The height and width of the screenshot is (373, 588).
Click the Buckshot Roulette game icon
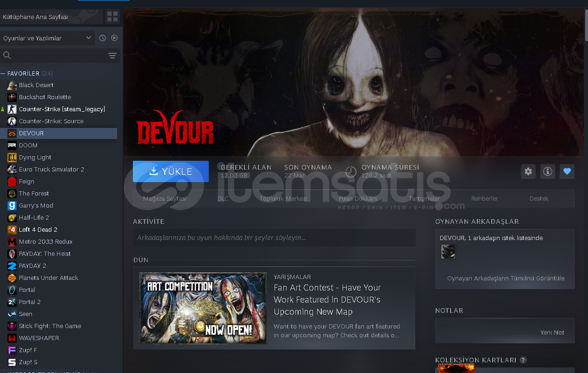click(12, 97)
